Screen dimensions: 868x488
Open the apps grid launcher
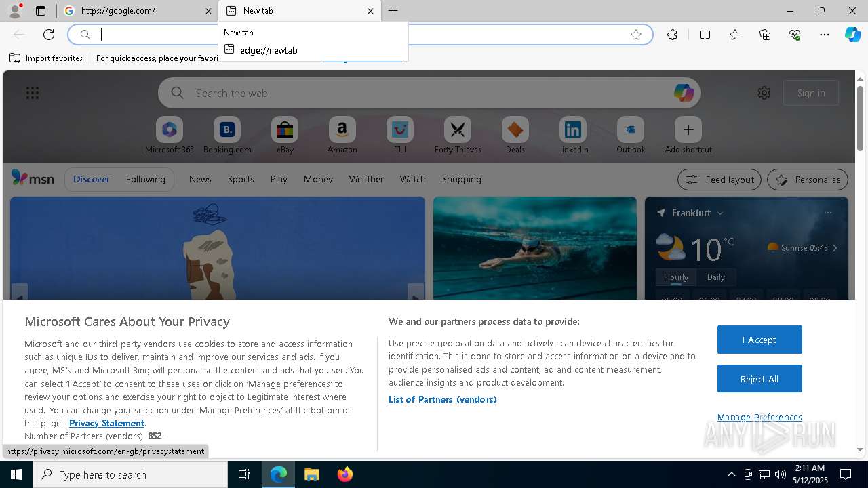pyautogui.click(x=33, y=93)
